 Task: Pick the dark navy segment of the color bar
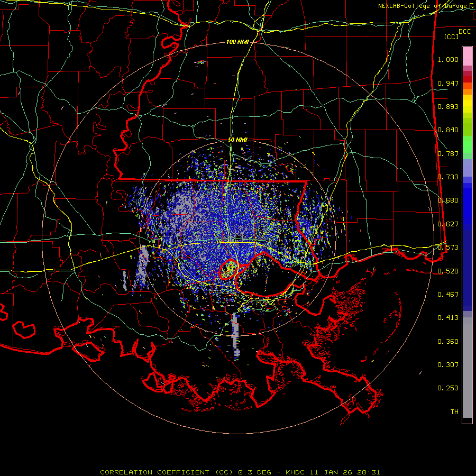467,270
